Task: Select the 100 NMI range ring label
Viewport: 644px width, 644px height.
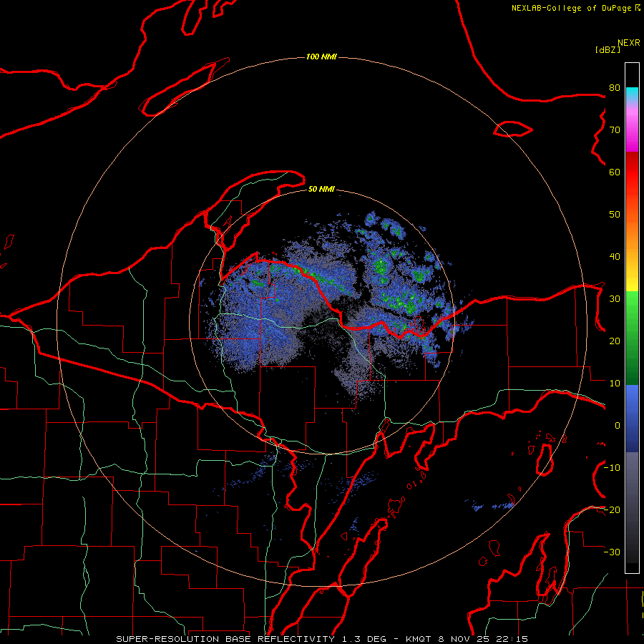Action: (x=321, y=57)
